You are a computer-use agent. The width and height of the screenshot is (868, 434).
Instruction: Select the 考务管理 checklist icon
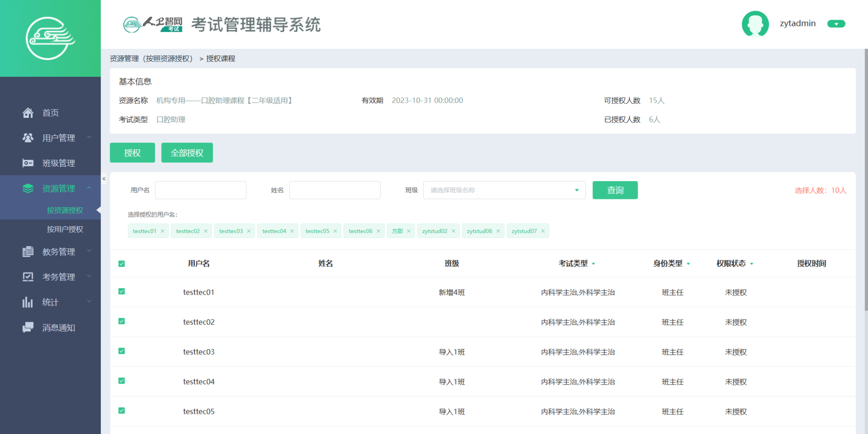(x=28, y=277)
